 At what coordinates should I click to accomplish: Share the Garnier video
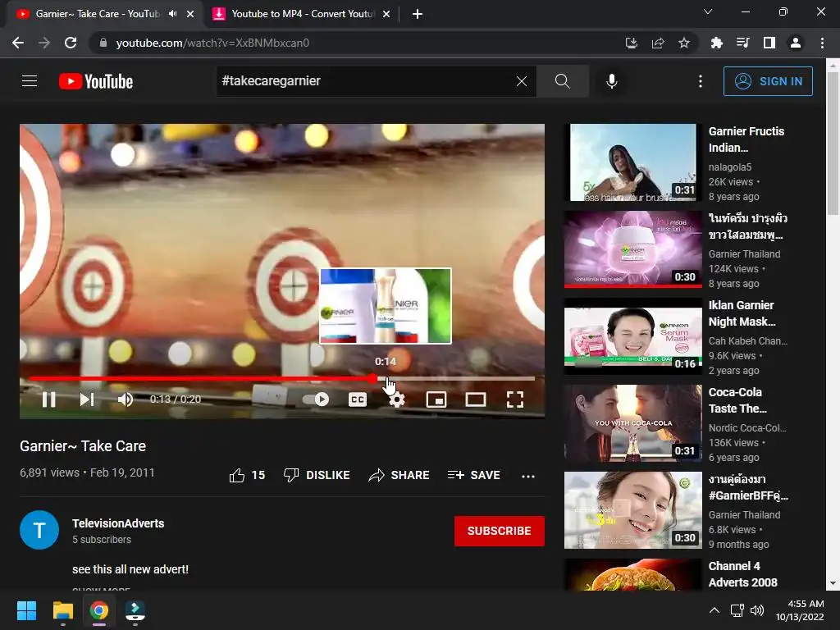pyautogui.click(x=399, y=475)
